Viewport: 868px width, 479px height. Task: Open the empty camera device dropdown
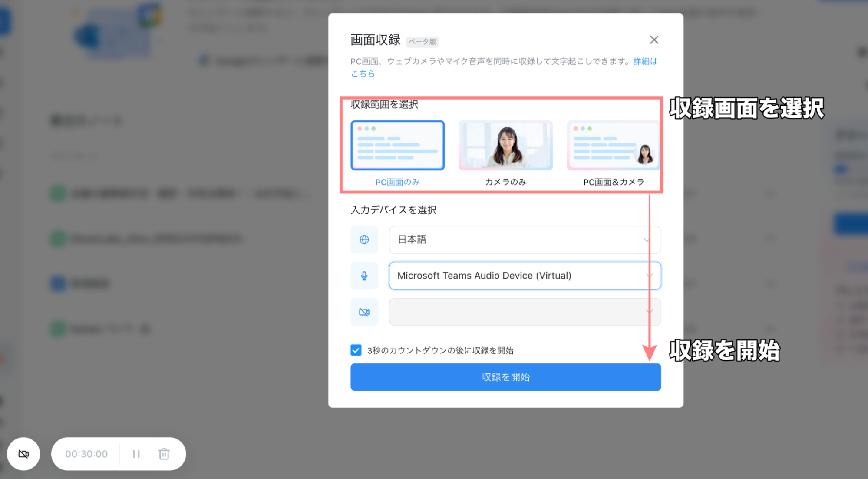525,312
